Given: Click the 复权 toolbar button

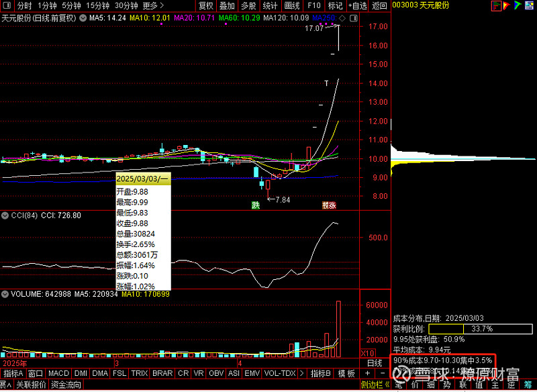Looking at the screenshot, I should coord(206,6).
